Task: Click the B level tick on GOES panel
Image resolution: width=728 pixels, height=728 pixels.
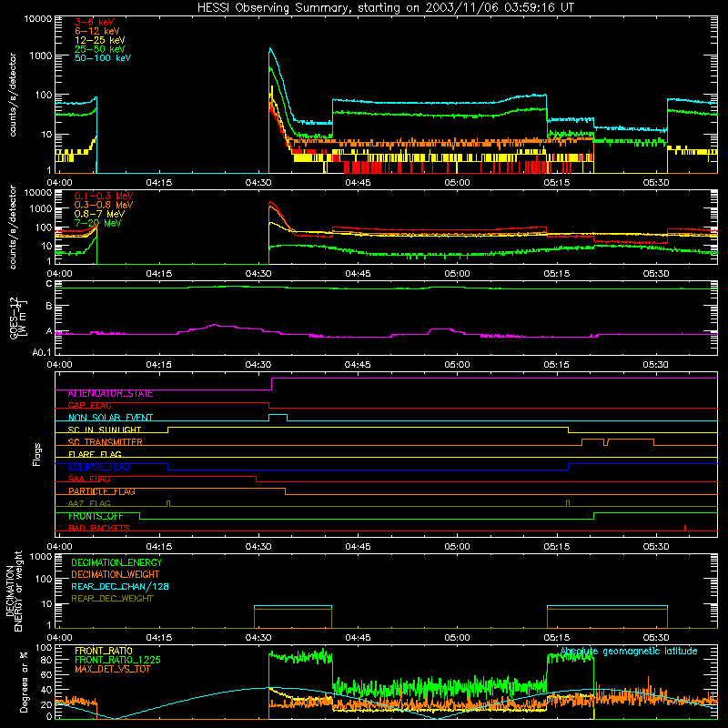Action: click(x=49, y=306)
